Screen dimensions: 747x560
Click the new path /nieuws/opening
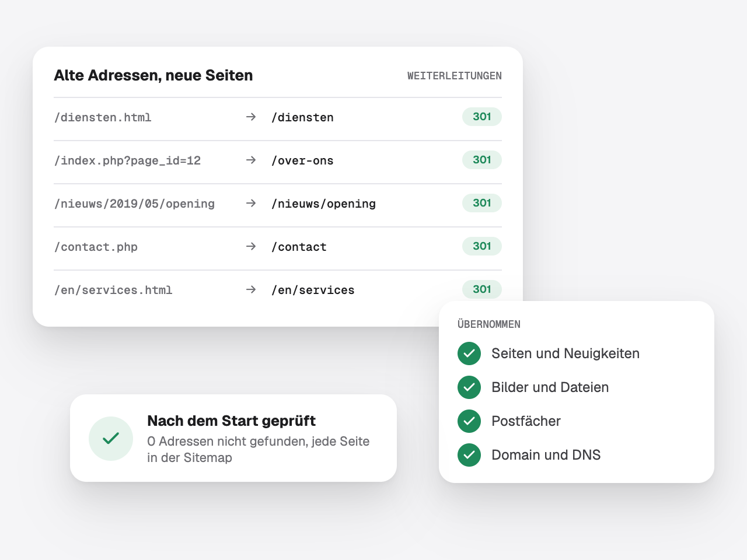[x=323, y=204]
